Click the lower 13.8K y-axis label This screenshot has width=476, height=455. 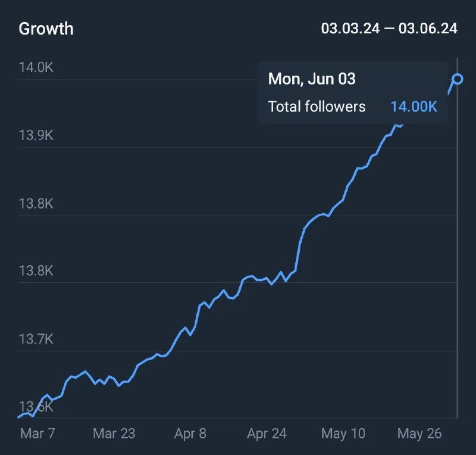[x=36, y=272]
